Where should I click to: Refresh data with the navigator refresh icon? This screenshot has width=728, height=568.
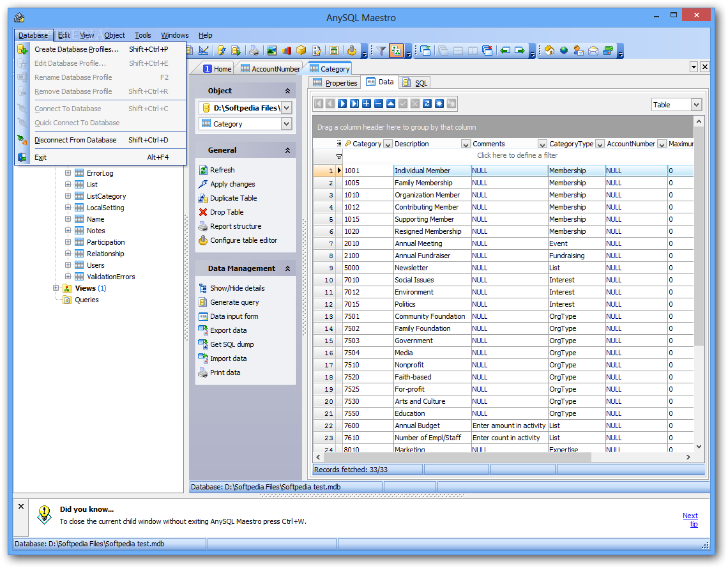pos(427,104)
